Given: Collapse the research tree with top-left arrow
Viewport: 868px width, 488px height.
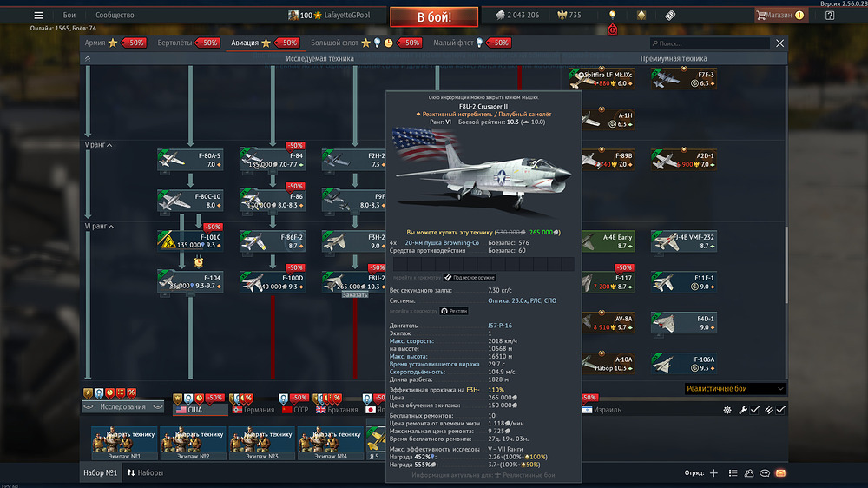Looking at the screenshot, I should pos(88,58).
